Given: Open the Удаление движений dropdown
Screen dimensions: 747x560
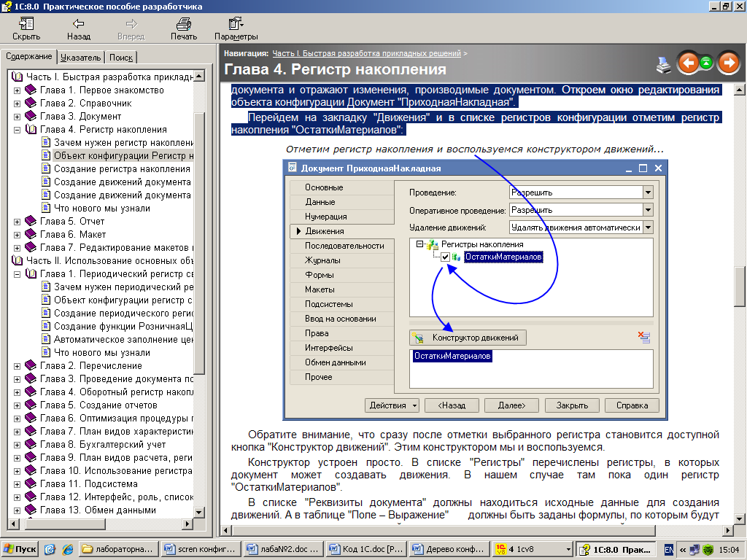Looking at the screenshot, I should coord(648,227).
